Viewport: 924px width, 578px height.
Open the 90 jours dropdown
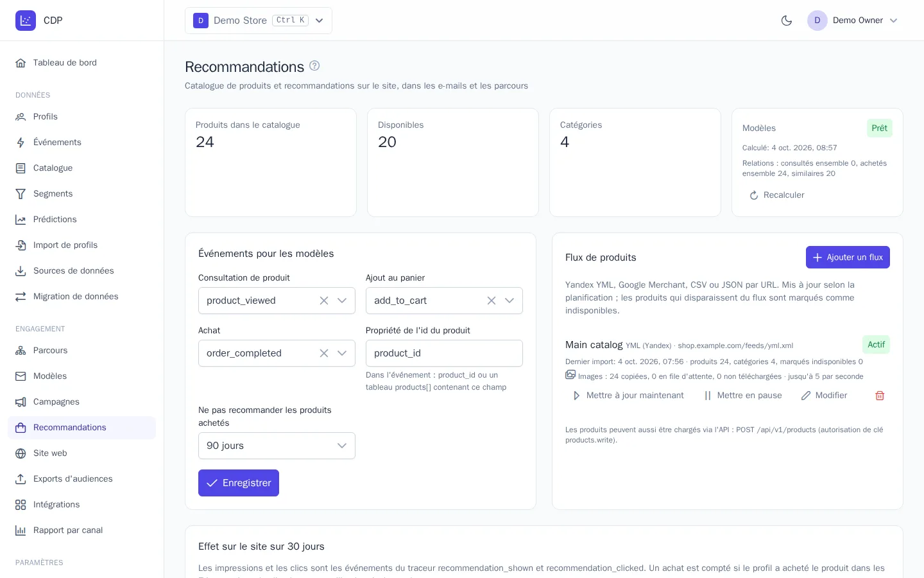[x=277, y=446]
